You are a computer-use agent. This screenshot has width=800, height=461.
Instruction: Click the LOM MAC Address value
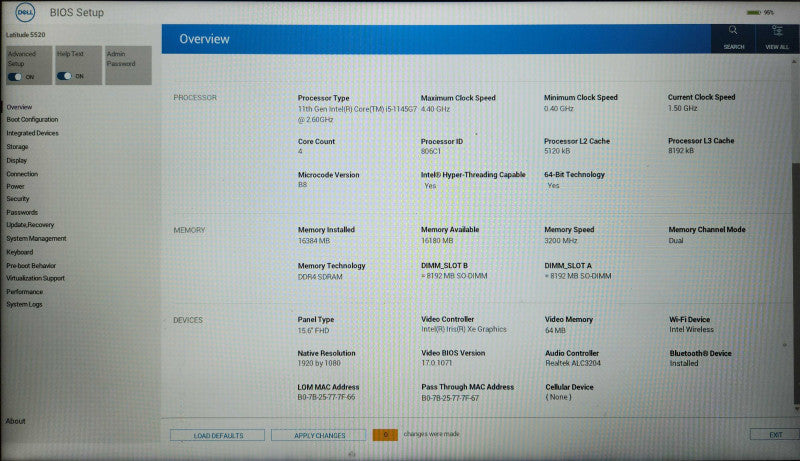tap(327, 397)
